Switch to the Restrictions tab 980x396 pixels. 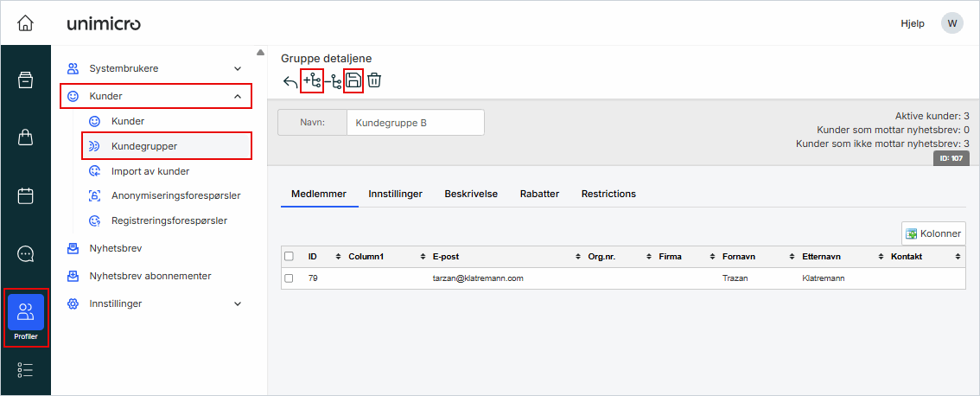(608, 194)
